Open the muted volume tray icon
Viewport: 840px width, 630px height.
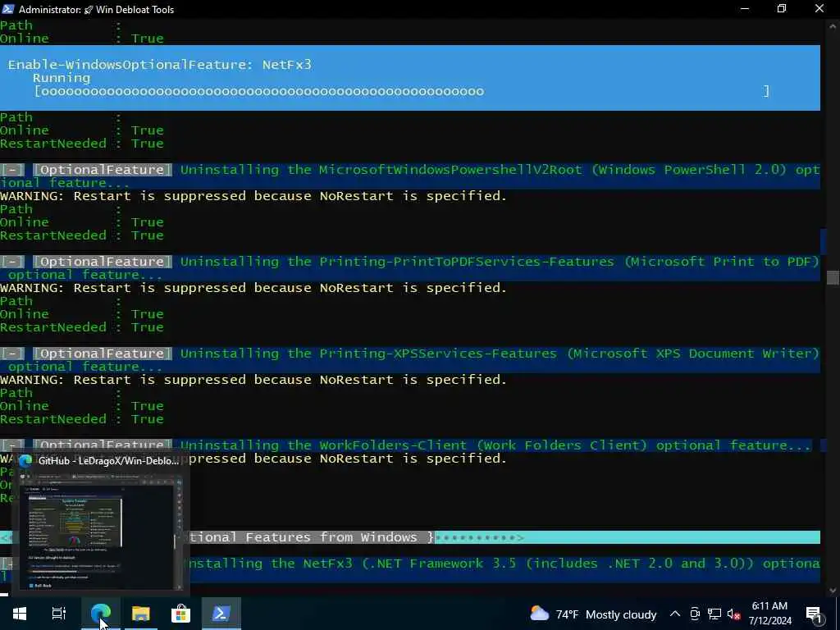pyautogui.click(x=734, y=614)
